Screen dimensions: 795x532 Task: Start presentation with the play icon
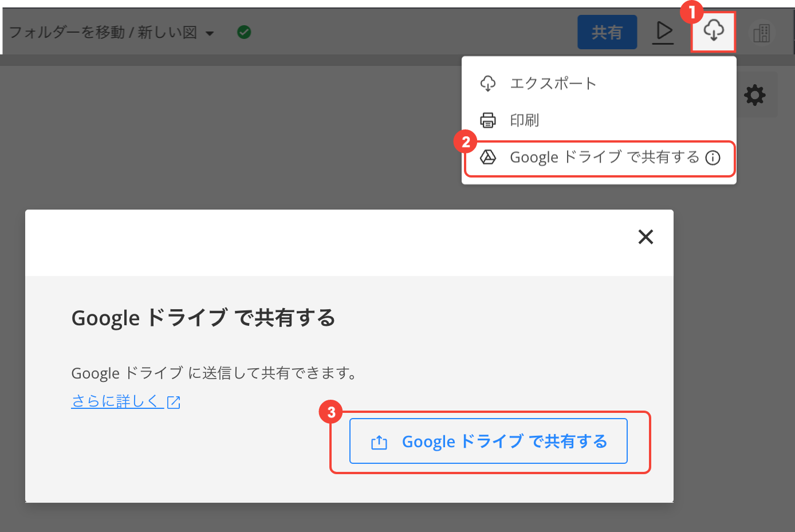[663, 33]
